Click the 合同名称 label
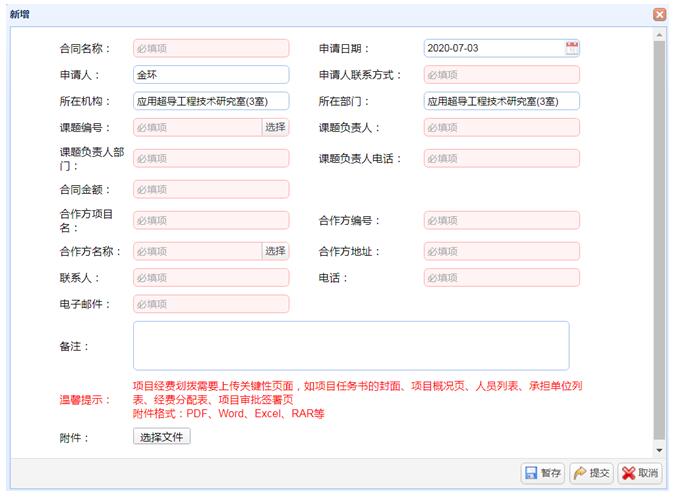The height and width of the screenshot is (502, 697). pyautogui.click(x=84, y=48)
